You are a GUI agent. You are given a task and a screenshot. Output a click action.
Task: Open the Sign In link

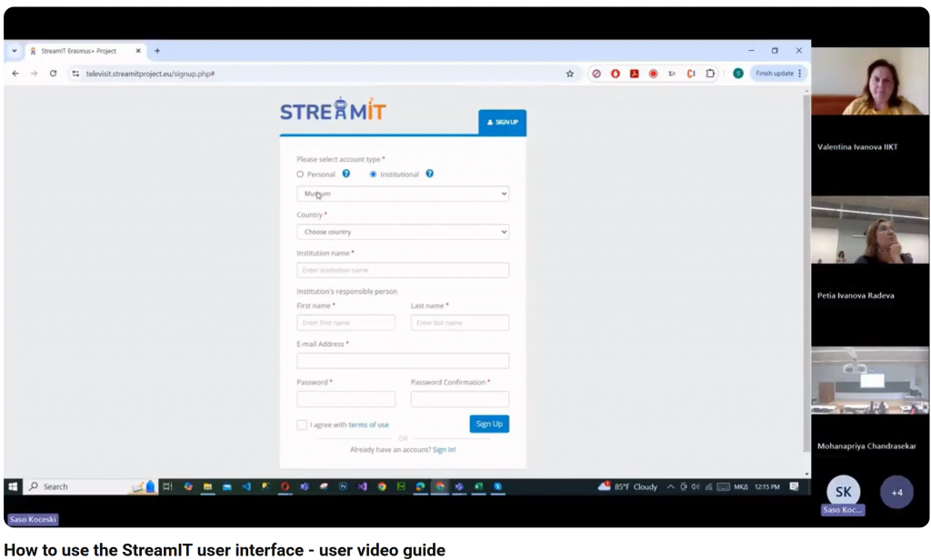444,450
